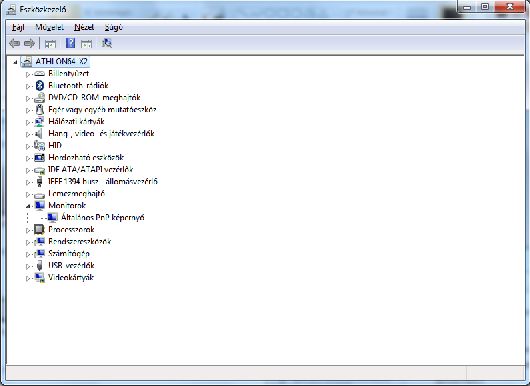Expand the Billentyűzet node arrow
This screenshot has width=530, height=386.
point(28,74)
